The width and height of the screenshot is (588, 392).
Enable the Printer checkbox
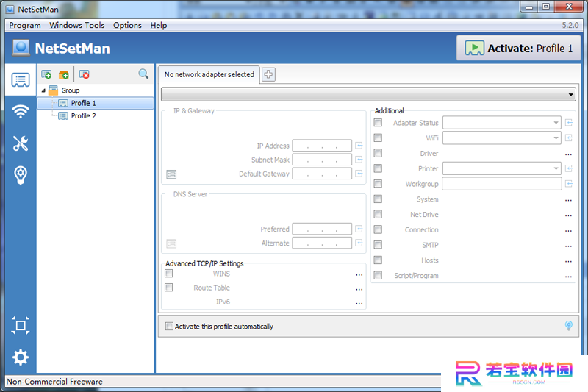[x=378, y=168]
